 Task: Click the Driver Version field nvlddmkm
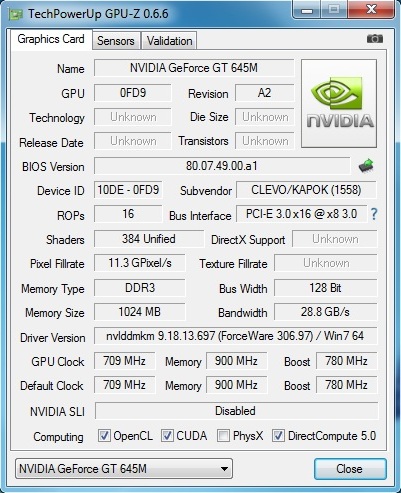tap(235, 336)
